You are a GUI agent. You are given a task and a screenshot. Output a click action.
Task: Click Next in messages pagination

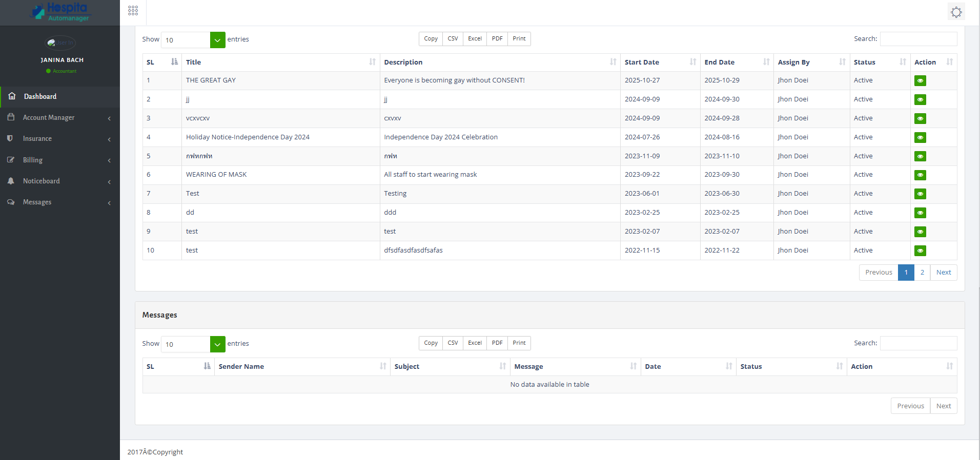[944, 406]
